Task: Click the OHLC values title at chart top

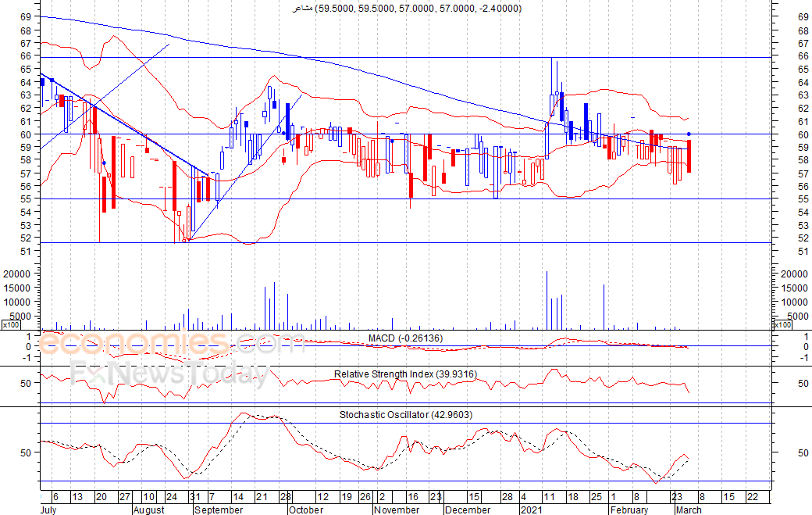Action: [407, 9]
